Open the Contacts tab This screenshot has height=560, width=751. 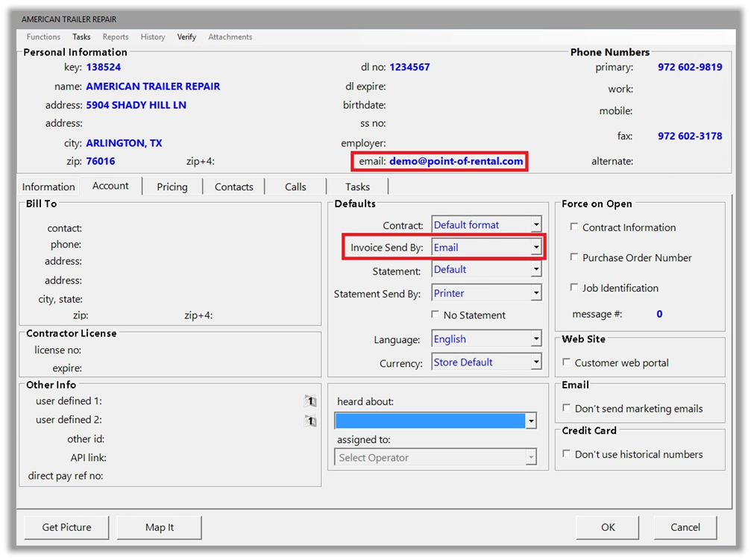click(234, 186)
